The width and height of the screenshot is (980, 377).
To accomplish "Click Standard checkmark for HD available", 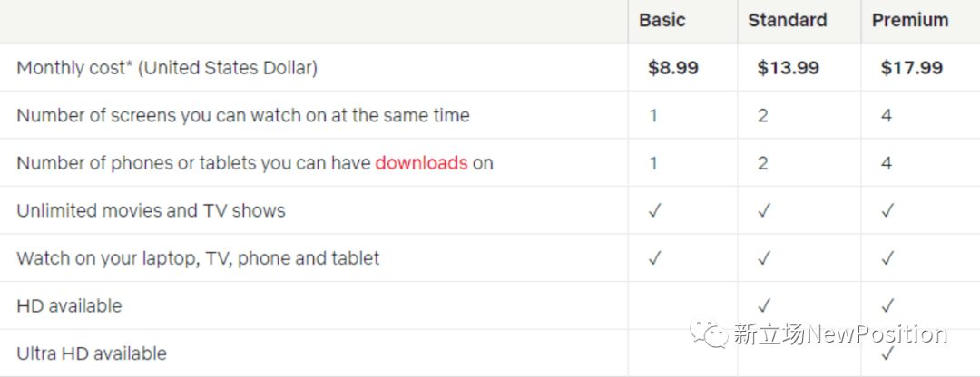I will [763, 305].
